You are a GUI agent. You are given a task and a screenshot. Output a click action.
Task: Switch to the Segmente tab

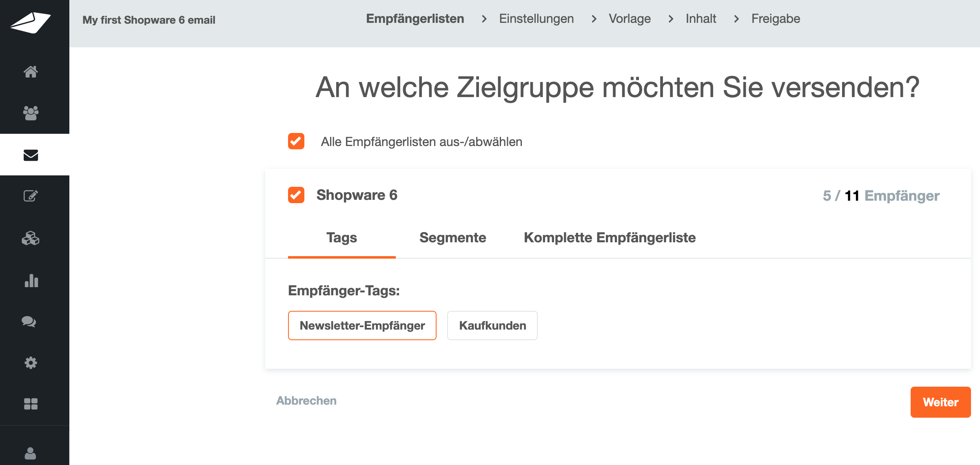452,238
